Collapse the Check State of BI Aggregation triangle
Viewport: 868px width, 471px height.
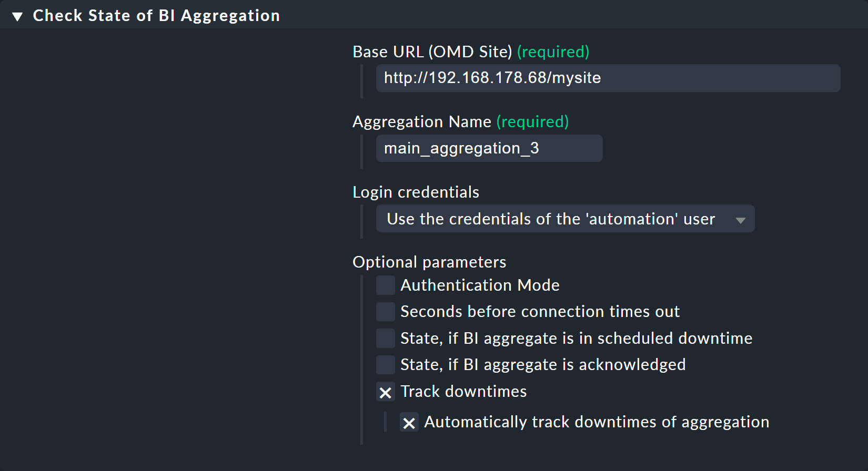point(17,17)
